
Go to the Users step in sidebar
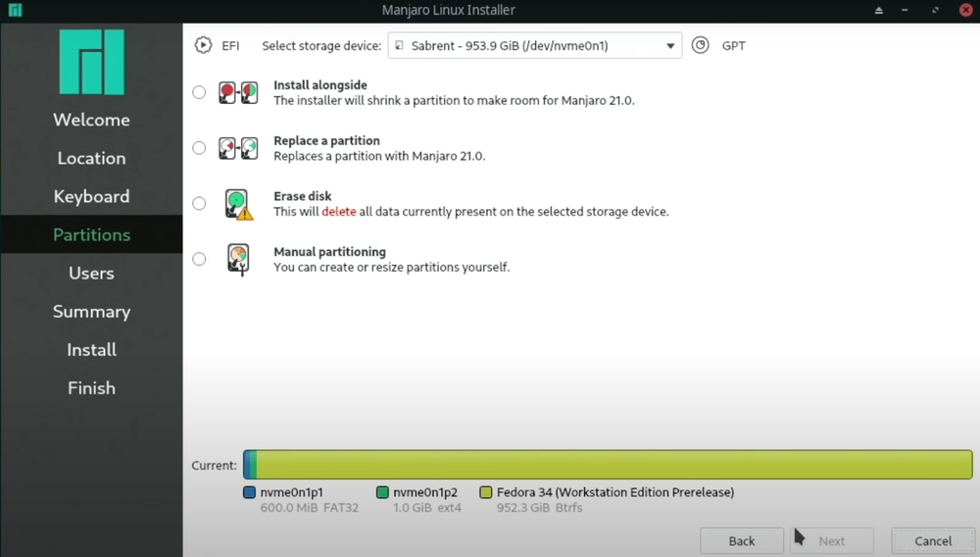pos(91,274)
